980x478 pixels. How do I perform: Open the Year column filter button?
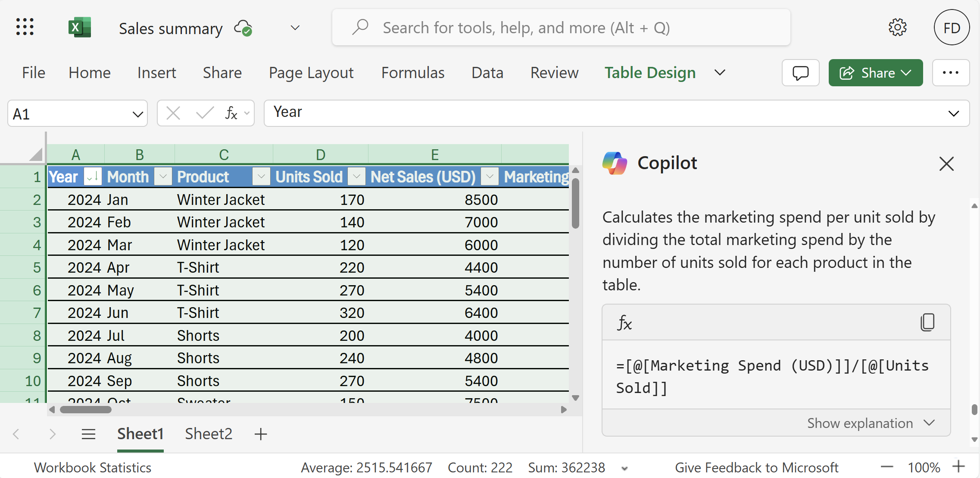click(93, 176)
